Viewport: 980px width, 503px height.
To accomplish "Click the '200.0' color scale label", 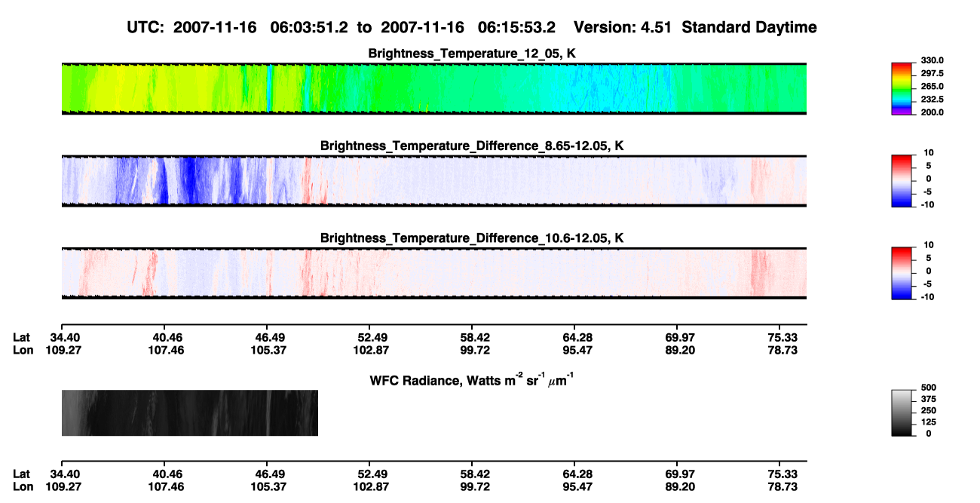I will (x=933, y=112).
